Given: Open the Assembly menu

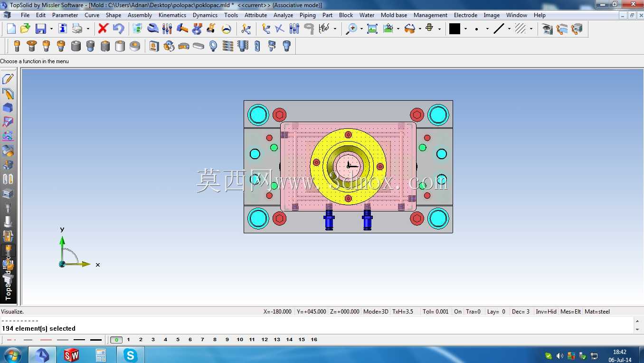Looking at the screenshot, I should pyautogui.click(x=140, y=15).
